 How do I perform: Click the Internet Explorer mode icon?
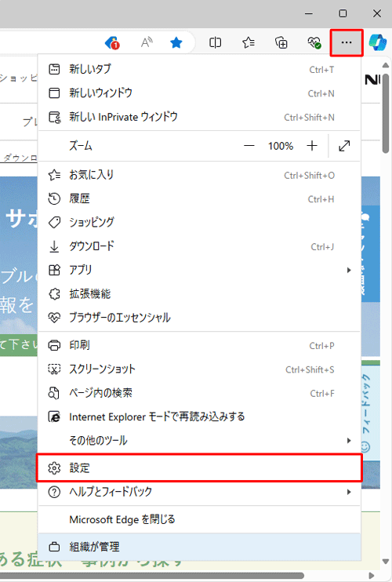tap(55, 416)
